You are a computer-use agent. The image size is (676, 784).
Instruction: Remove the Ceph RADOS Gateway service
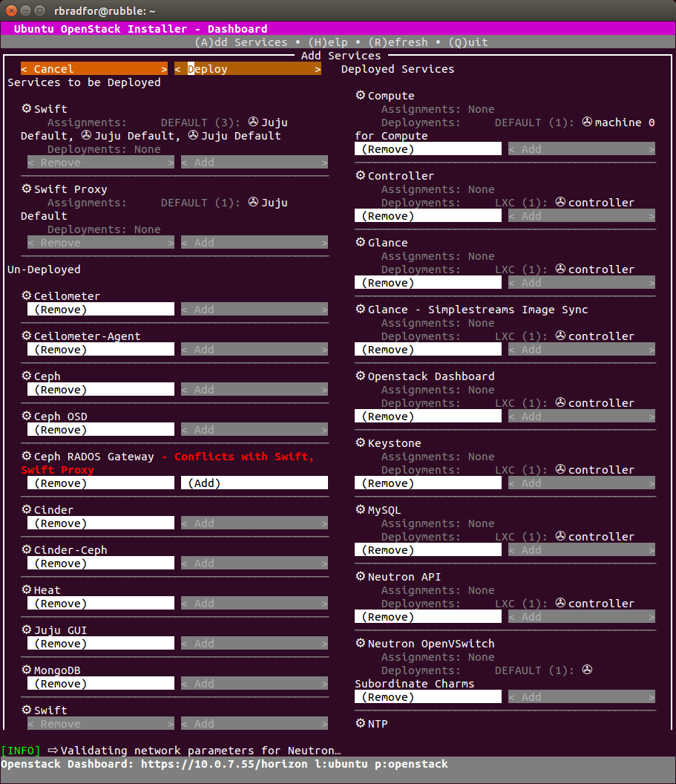(101, 483)
